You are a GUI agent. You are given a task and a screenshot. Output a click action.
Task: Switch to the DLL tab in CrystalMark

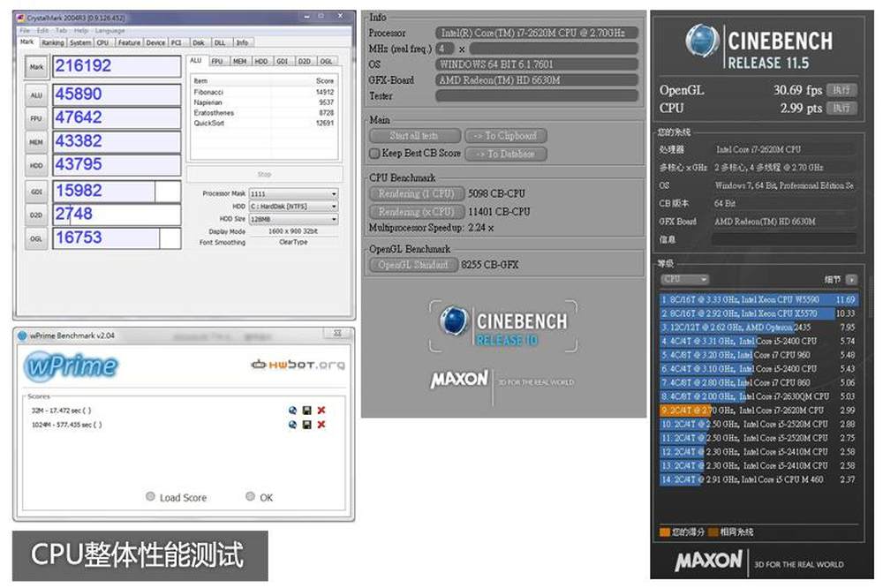(x=220, y=42)
